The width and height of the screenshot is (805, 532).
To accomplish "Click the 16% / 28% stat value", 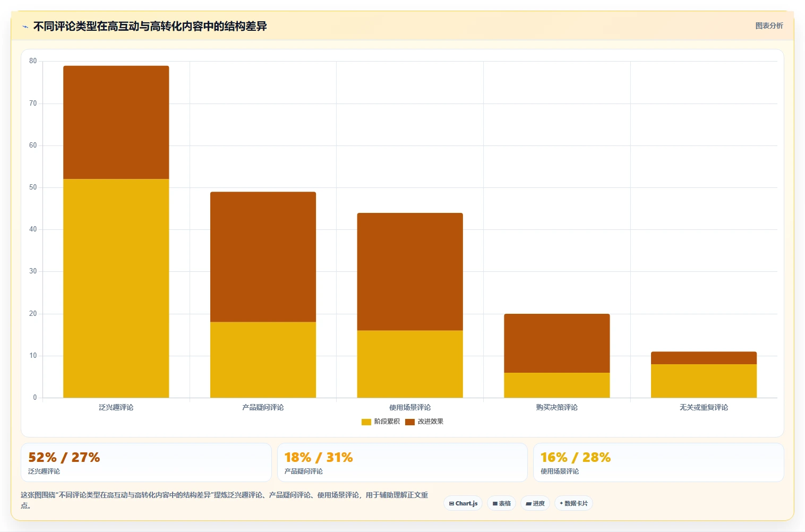I will (576, 457).
